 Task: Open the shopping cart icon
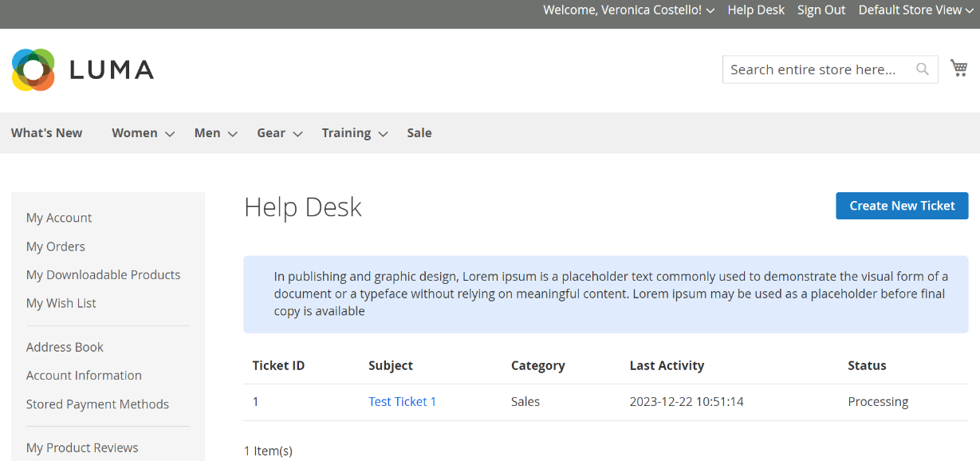(958, 68)
